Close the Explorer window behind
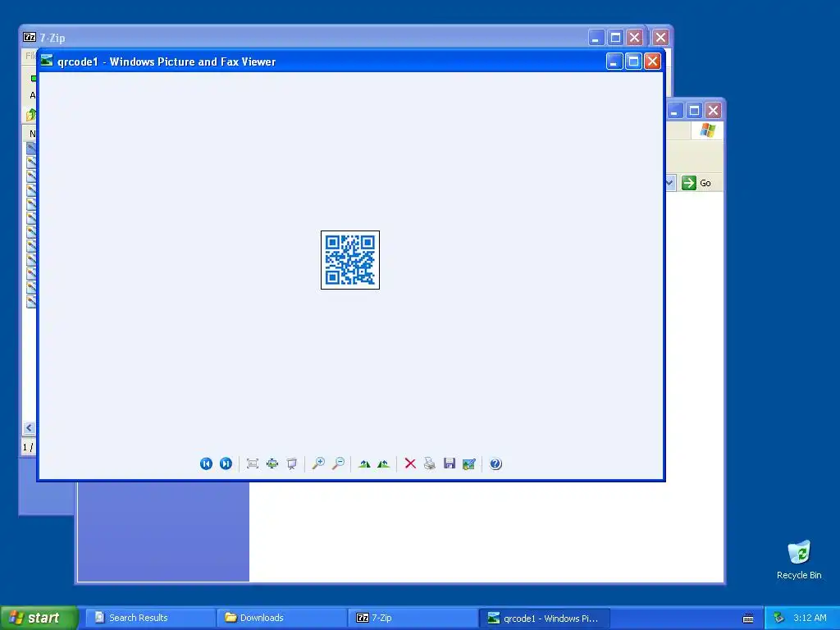This screenshot has width=840, height=630. click(713, 111)
